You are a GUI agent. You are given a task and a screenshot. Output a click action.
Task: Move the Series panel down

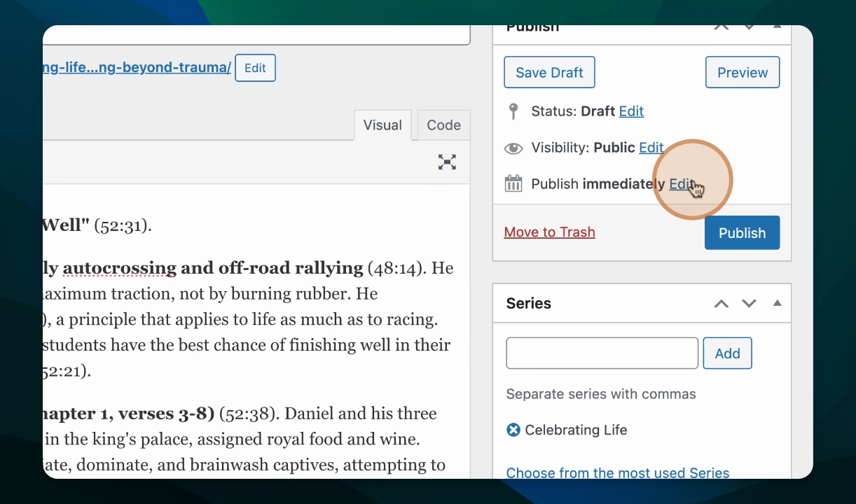coord(749,303)
